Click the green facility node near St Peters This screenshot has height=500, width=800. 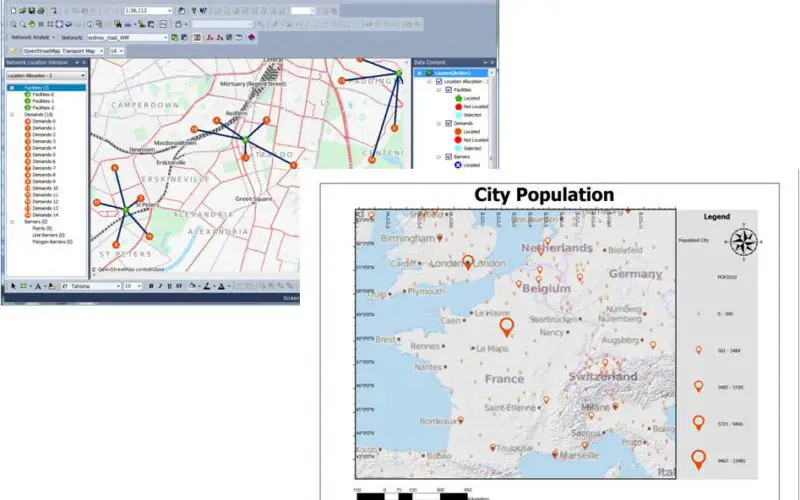click(126, 210)
